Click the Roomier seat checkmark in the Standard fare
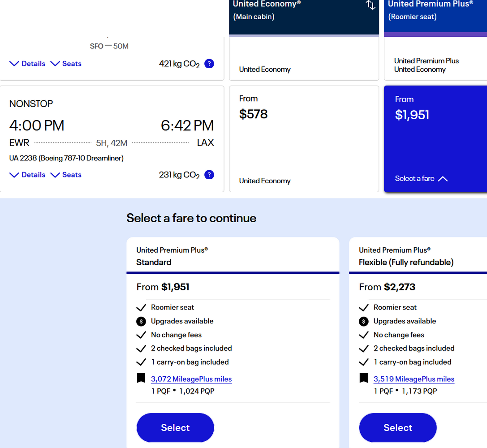Image resolution: width=487 pixels, height=448 pixels. 141,308
